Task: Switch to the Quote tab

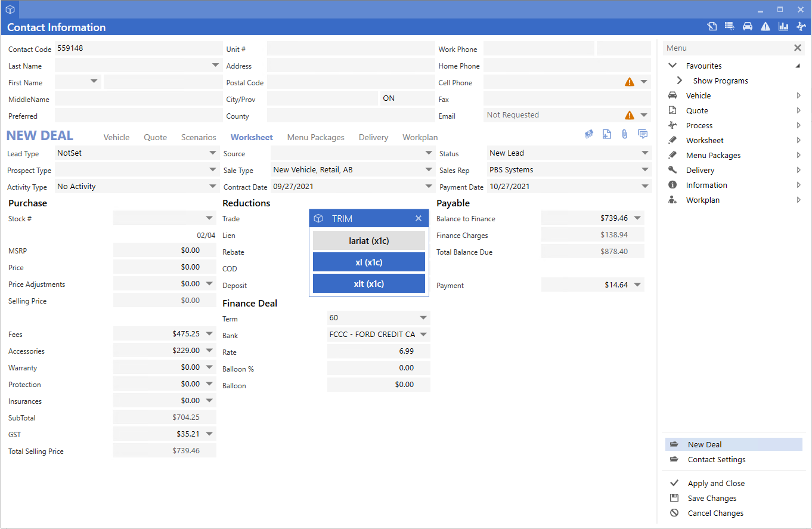Action: click(156, 137)
